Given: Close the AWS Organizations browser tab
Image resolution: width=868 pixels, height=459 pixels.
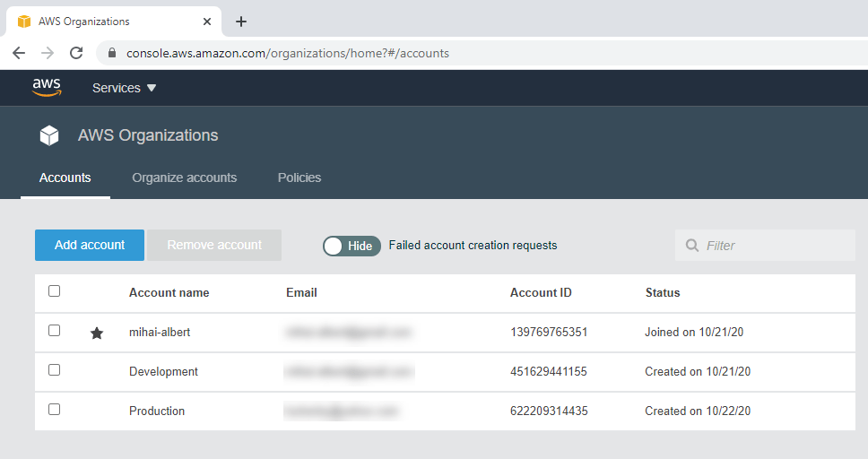Looking at the screenshot, I should coord(207,22).
